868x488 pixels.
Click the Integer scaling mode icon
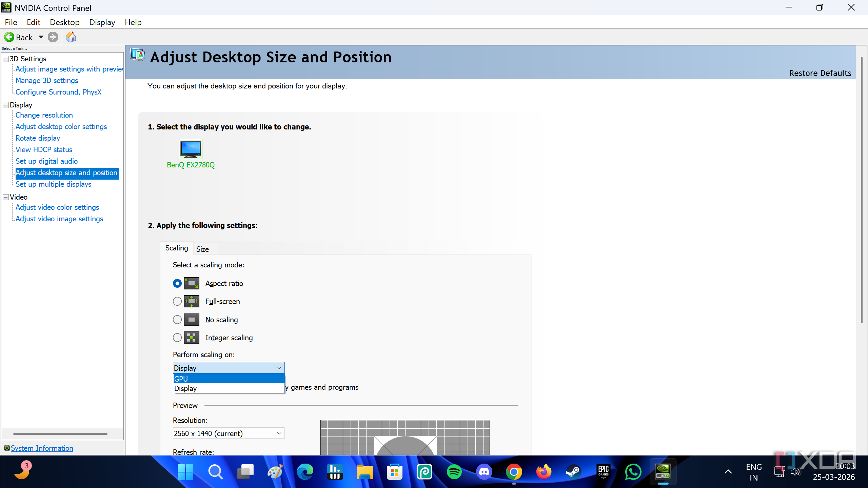191,338
